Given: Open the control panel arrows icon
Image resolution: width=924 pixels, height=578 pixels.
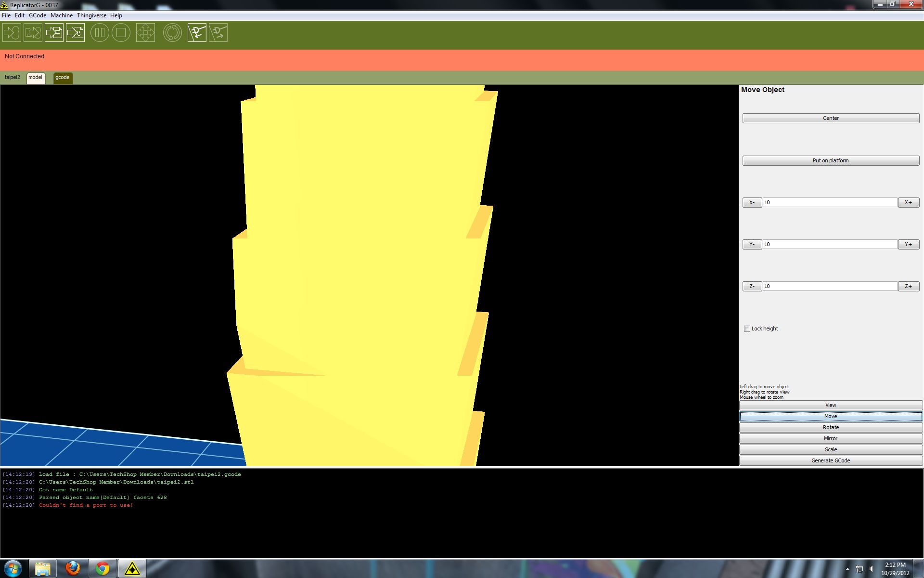Looking at the screenshot, I should pos(145,33).
